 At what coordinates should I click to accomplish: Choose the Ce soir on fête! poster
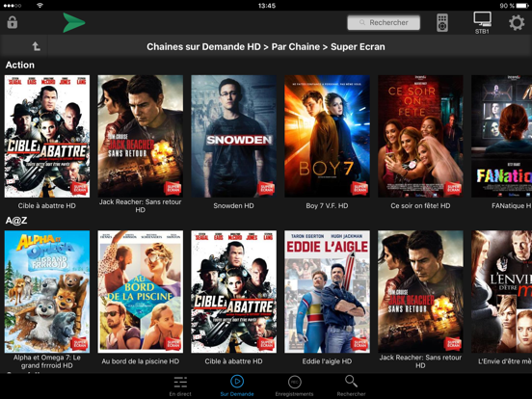pyautogui.click(x=420, y=136)
